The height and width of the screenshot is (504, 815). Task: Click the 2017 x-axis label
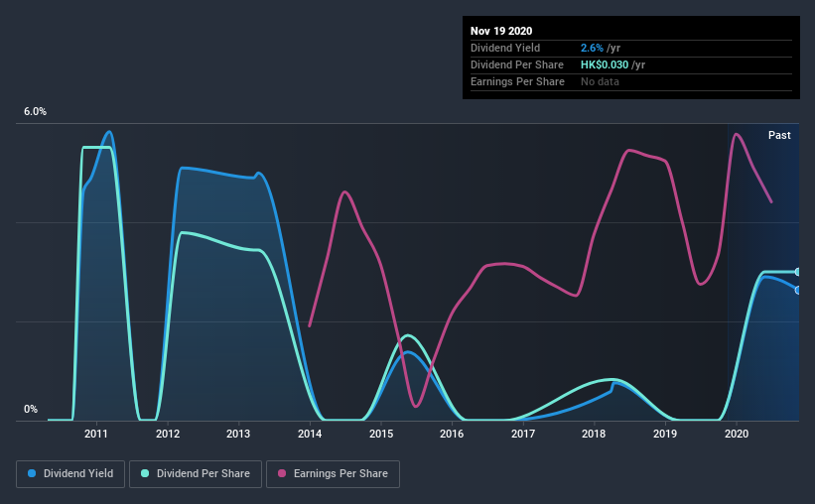pos(523,434)
